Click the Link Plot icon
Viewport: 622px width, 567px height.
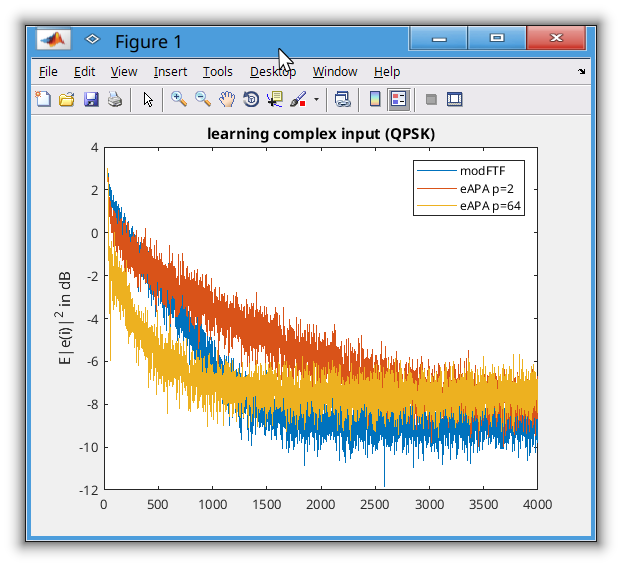tap(342, 99)
